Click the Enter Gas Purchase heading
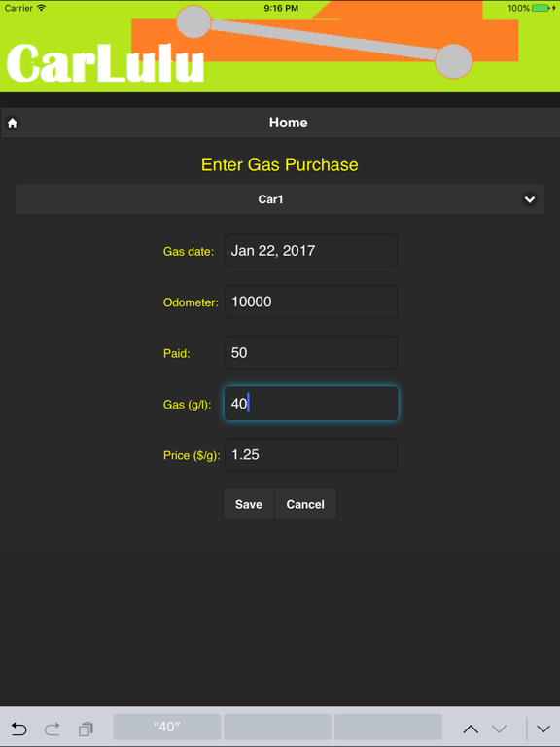The width and height of the screenshot is (560, 747). coord(280,164)
